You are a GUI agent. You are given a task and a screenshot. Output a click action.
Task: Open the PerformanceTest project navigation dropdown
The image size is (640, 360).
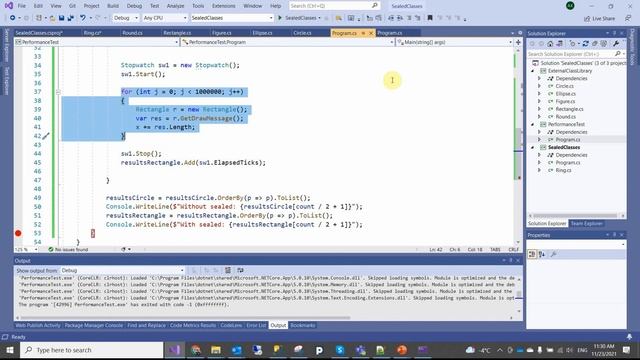click(97, 42)
